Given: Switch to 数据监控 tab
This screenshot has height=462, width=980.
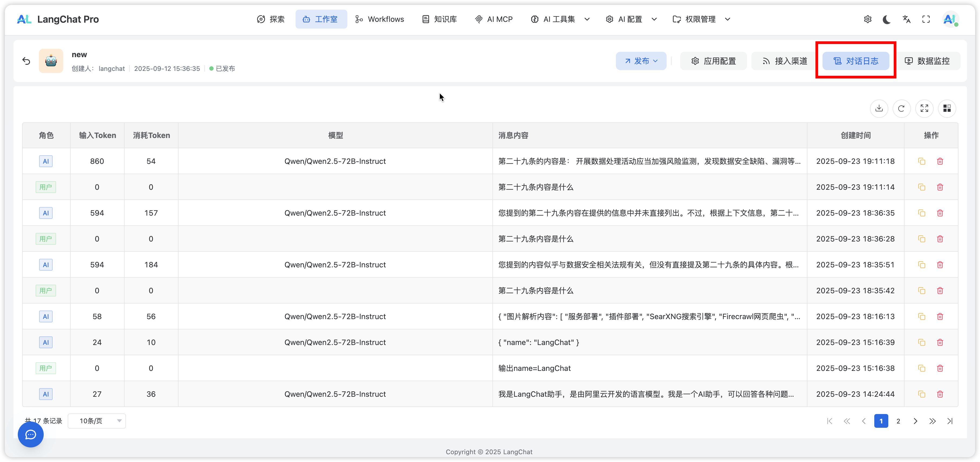Looking at the screenshot, I should point(928,61).
